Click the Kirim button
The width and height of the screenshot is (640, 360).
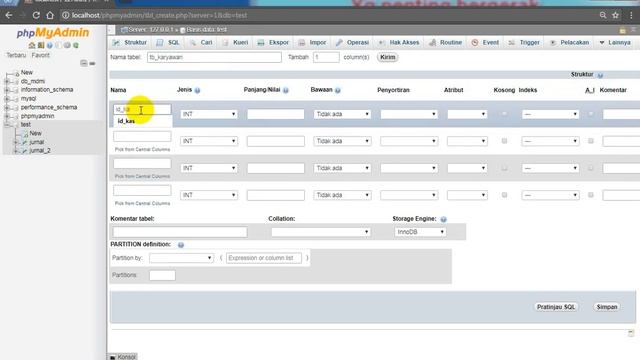[387, 57]
